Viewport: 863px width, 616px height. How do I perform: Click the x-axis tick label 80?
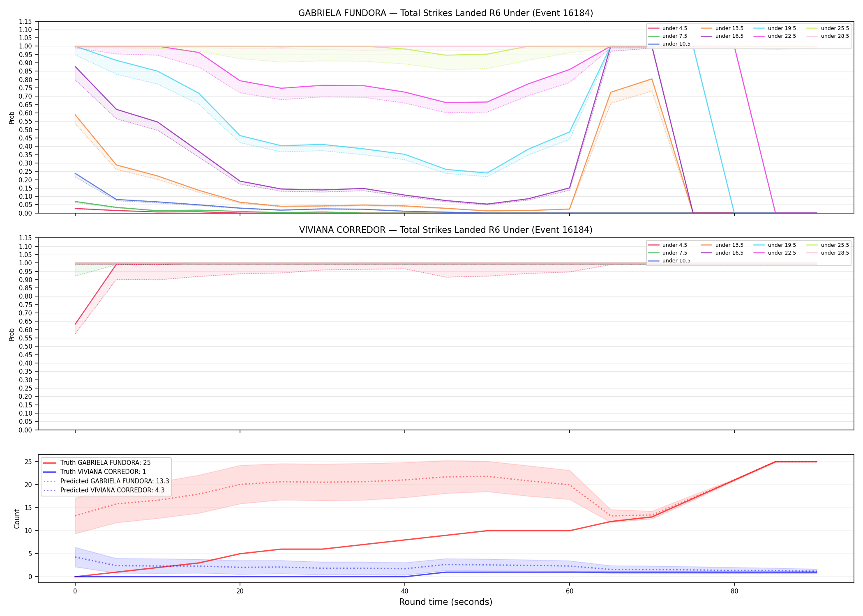[734, 591]
